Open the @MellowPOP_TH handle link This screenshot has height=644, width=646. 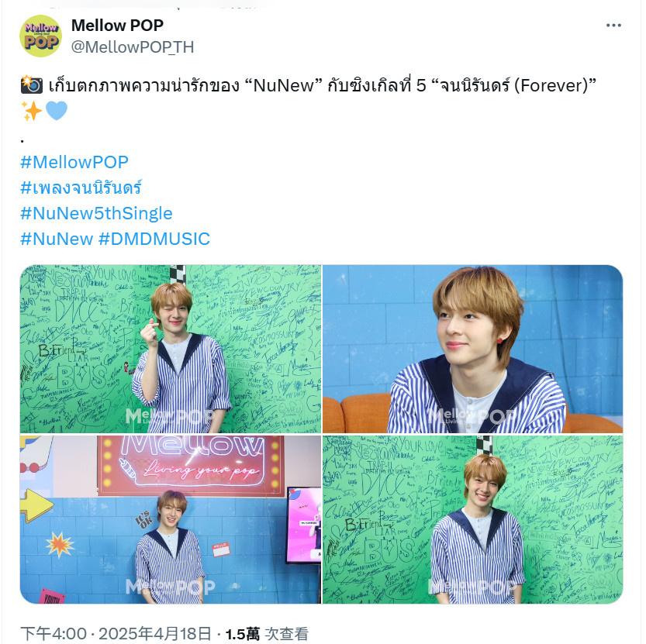[133, 47]
